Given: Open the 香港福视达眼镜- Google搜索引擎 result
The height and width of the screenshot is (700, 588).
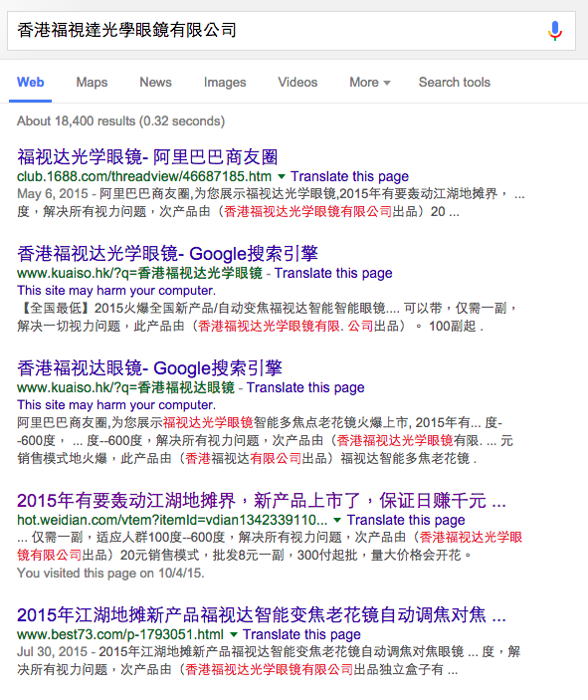Looking at the screenshot, I should [149, 367].
